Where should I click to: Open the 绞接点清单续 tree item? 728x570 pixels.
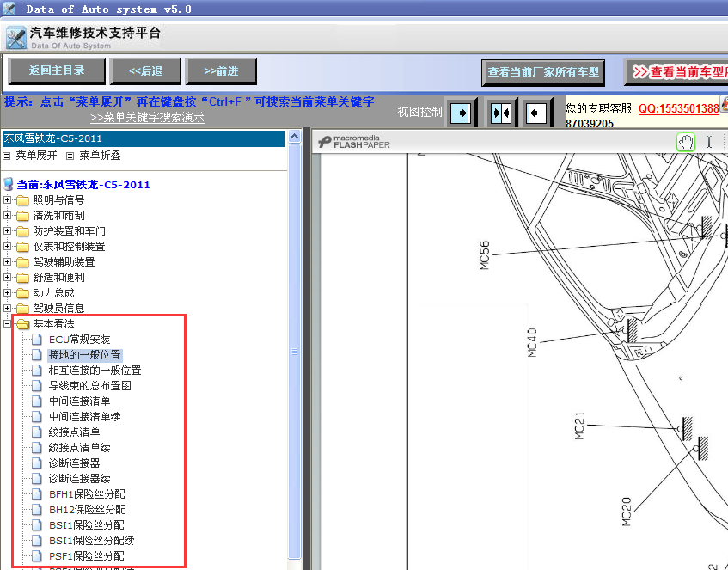click(x=79, y=447)
